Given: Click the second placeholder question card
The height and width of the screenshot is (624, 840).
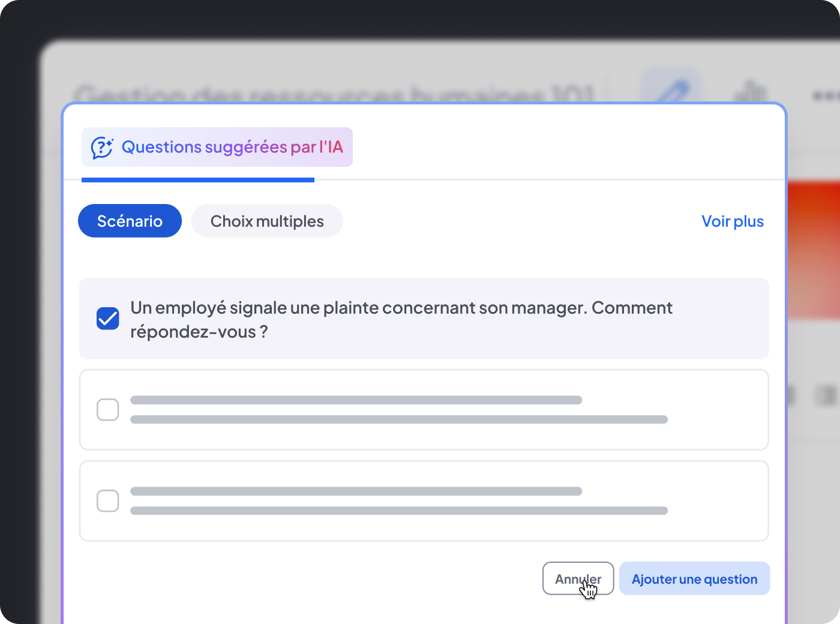Looking at the screenshot, I should 424,410.
